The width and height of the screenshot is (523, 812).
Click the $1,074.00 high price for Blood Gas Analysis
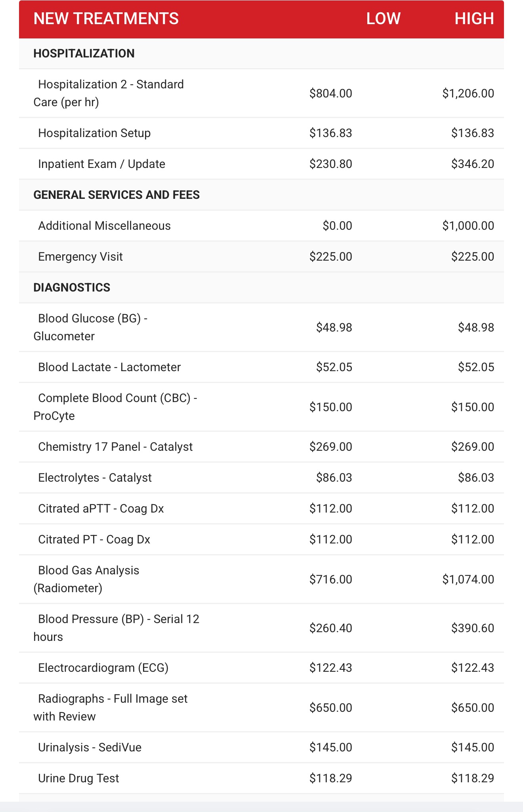(x=468, y=579)
